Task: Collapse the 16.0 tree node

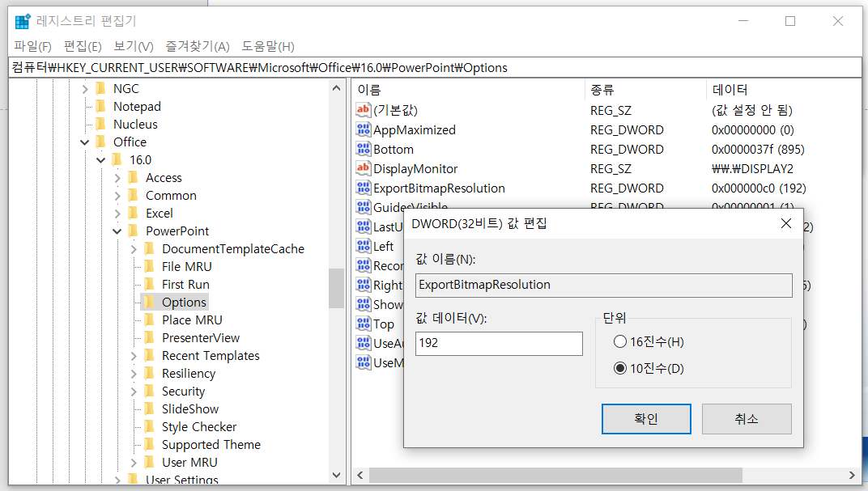Action: click(x=100, y=160)
